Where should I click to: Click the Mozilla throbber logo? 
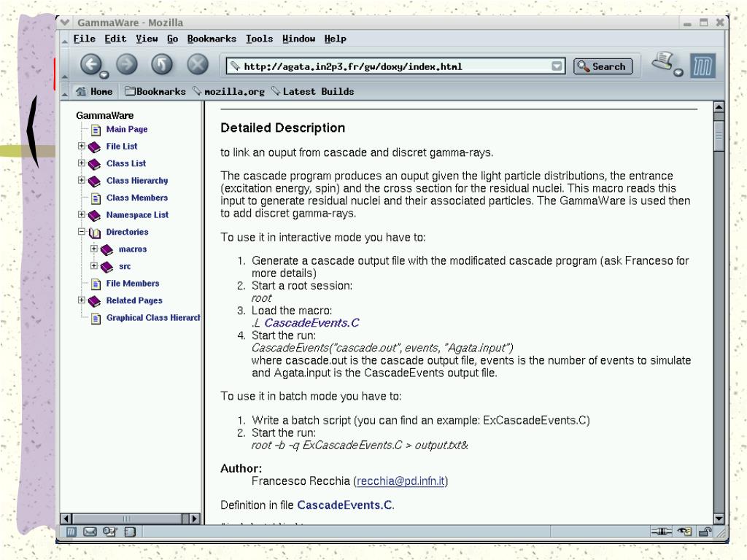(703, 65)
